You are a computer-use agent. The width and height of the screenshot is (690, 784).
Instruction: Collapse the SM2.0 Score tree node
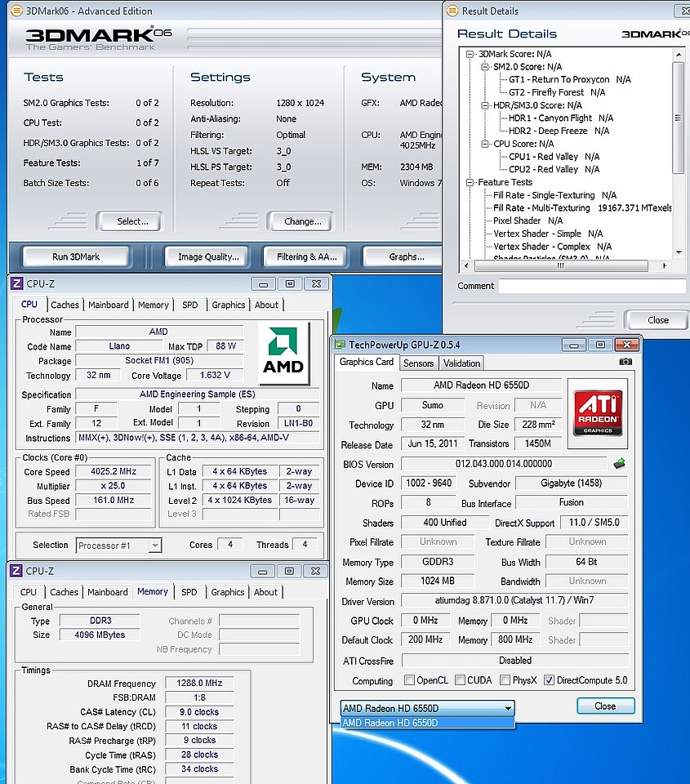point(484,67)
